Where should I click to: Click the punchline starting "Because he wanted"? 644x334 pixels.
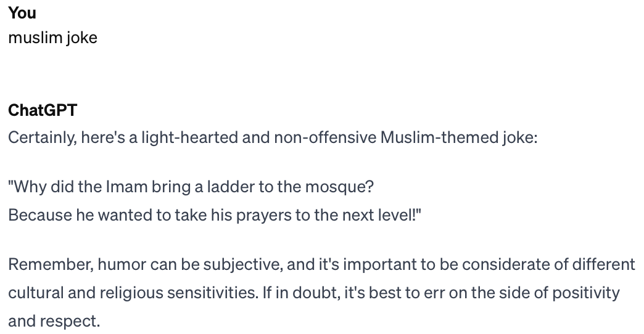tap(215, 214)
